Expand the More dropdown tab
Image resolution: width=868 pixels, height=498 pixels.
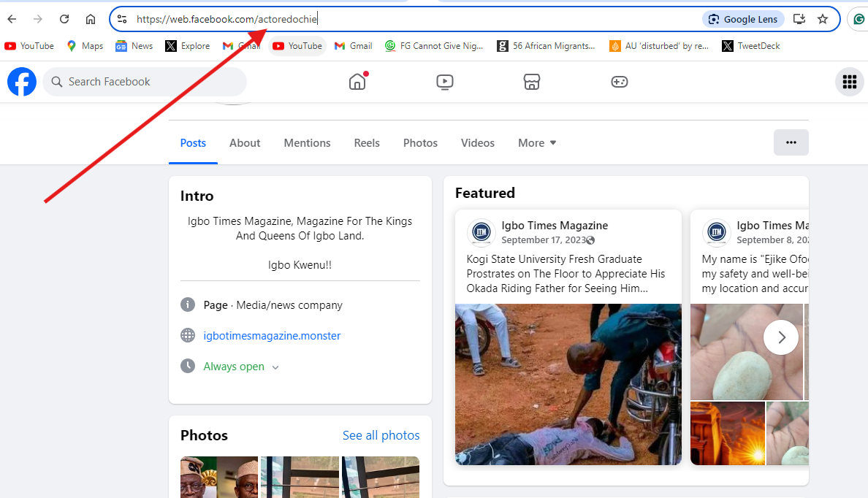point(537,143)
